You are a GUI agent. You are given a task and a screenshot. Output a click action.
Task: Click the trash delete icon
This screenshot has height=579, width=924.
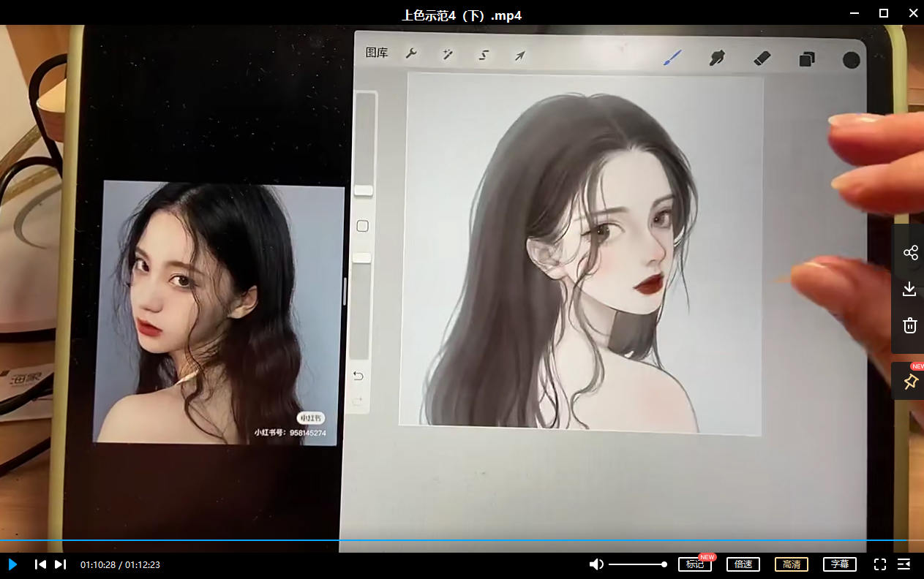[x=909, y=325]
